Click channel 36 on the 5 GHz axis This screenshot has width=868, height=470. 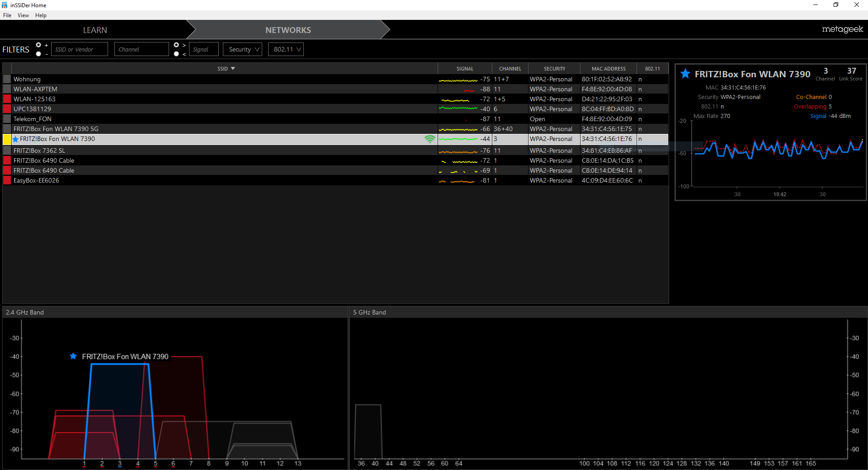pyautogui.click(x=361, y=463)
